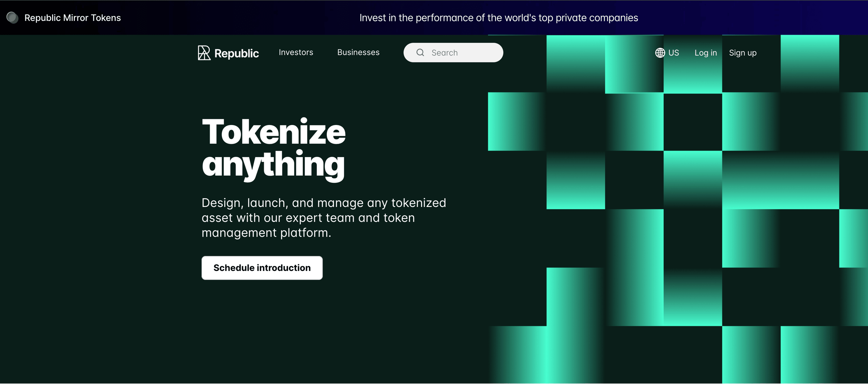Open the Businesses menu
This screenshot has width=868, height=384.
coord(358,52)
